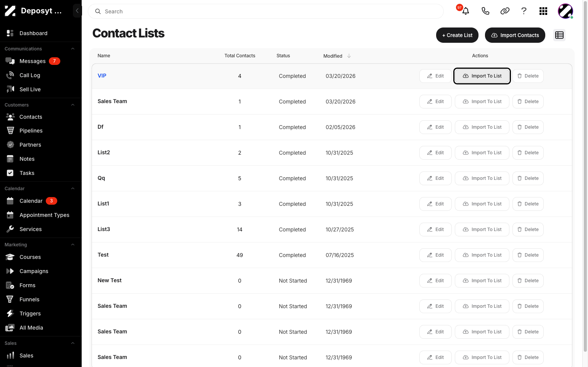Click the Total Contacts column header

[240, 56]
